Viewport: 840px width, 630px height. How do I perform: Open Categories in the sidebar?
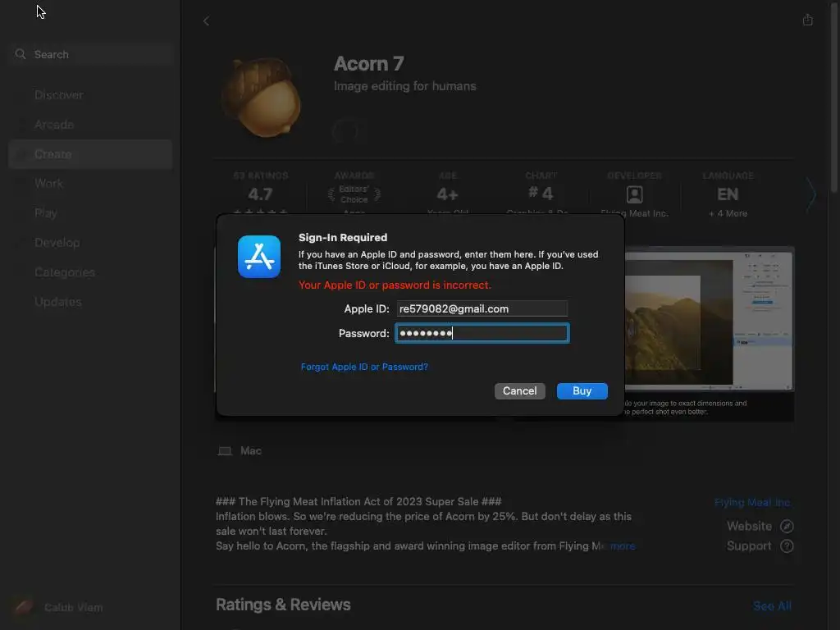tap(65, 272)
